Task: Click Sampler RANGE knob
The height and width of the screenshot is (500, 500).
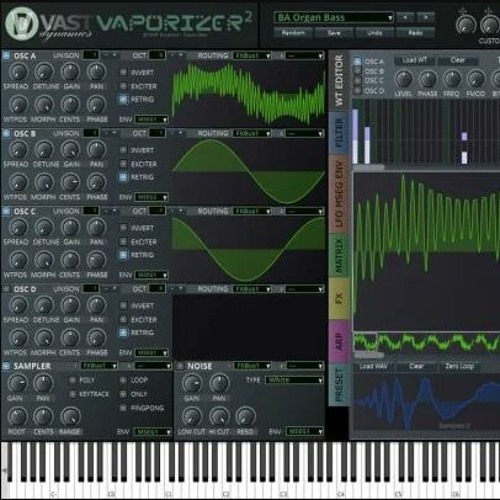Action: [x=70, y=416]
